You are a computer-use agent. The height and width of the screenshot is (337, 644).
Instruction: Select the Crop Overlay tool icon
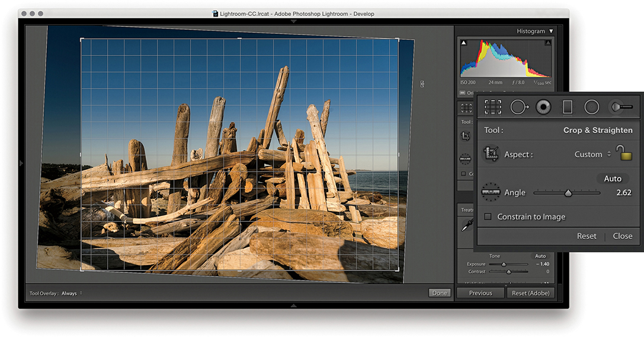(493, 107)
